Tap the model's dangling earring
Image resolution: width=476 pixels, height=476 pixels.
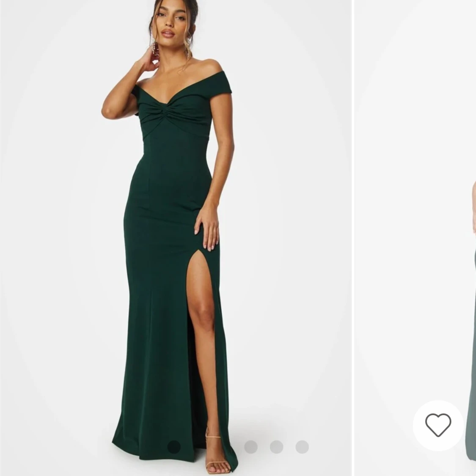(x=154, y=48)
